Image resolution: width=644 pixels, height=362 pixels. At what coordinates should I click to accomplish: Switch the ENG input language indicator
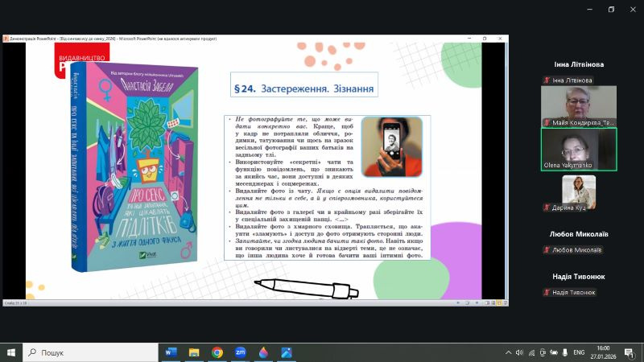coord(578,352)
